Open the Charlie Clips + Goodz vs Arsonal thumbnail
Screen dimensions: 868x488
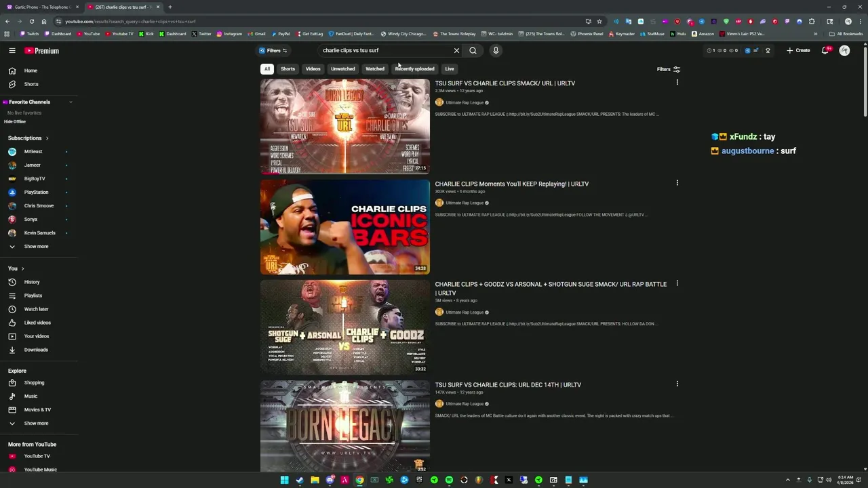[x=345, y=327]
